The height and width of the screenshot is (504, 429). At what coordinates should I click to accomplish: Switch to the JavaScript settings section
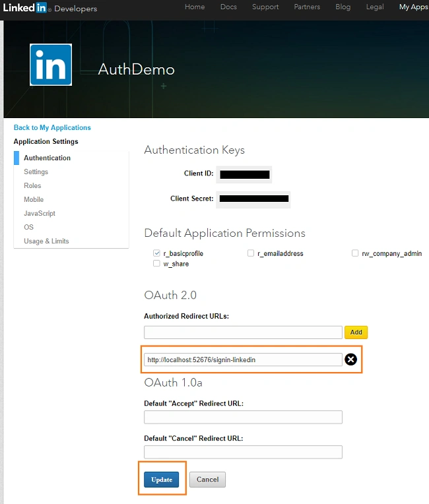(x=40, y=213)
